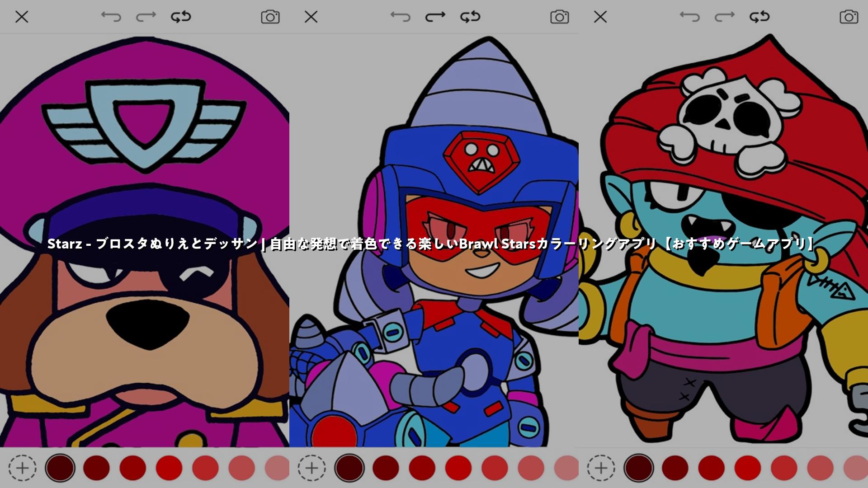Close the middle panel with blue robot girl

(x=311, y=17)
